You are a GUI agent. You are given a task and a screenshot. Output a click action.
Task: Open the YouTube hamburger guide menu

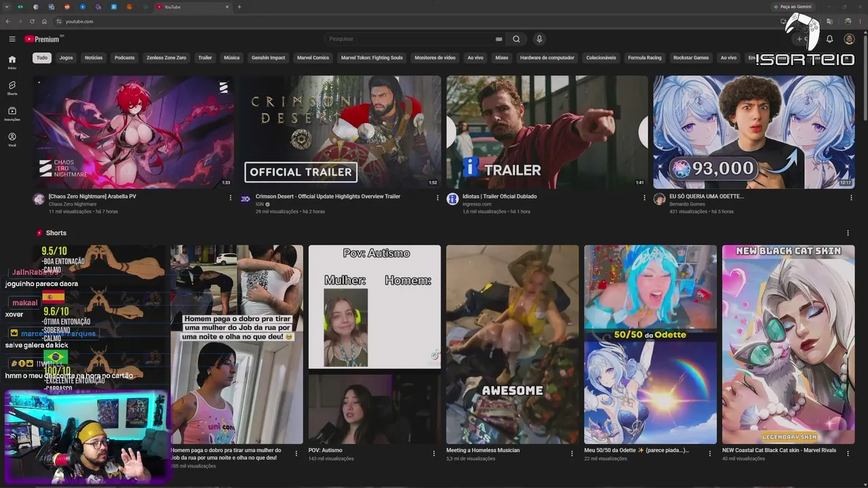coord(12,39)
